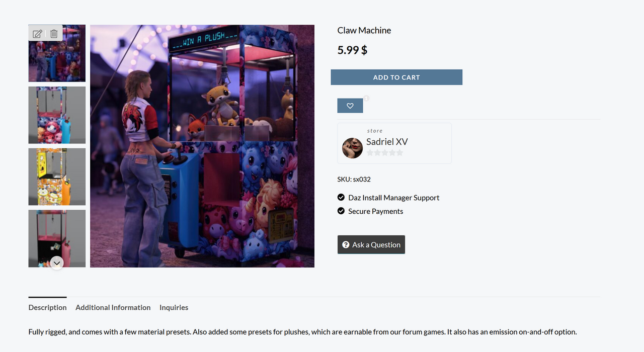
Task: Click the Daz Install Manager Support checkmark
Action: 341,198
